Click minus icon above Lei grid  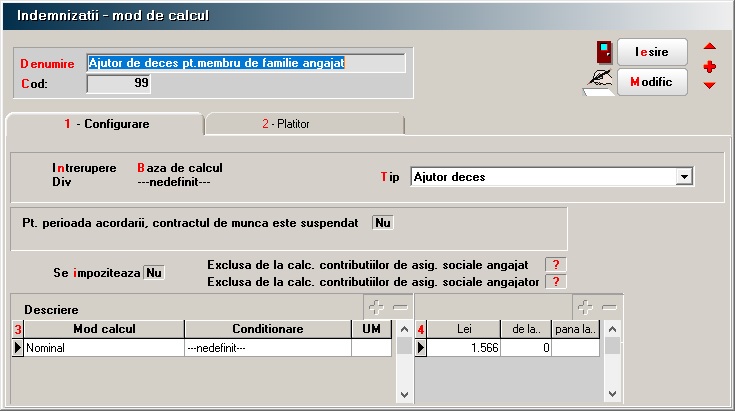coord(609,307)
